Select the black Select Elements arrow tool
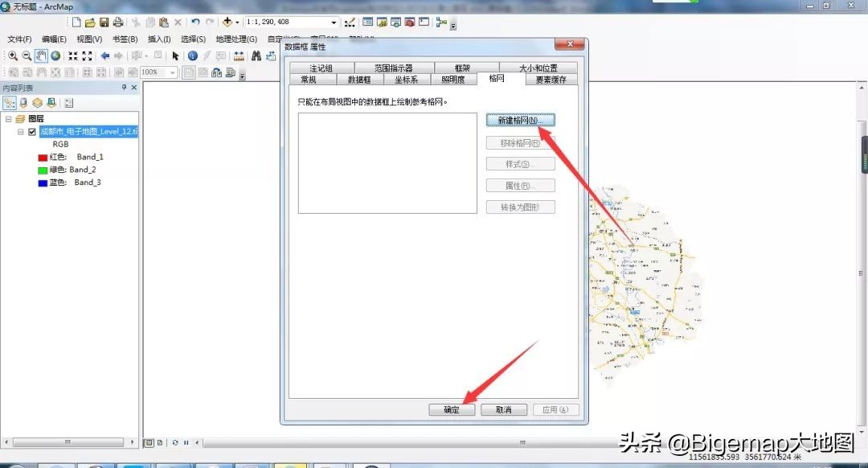The height and width of the screenshot is (468, 868). click(176, 56)
